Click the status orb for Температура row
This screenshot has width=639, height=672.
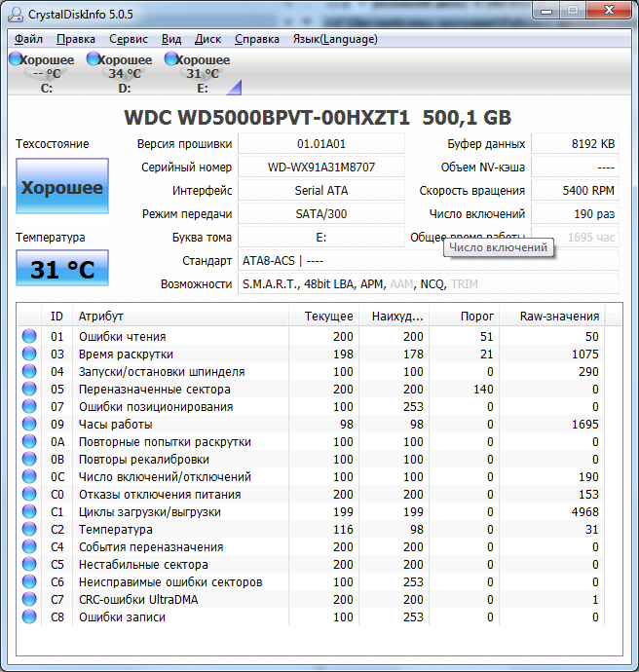[x=29, y=530]
